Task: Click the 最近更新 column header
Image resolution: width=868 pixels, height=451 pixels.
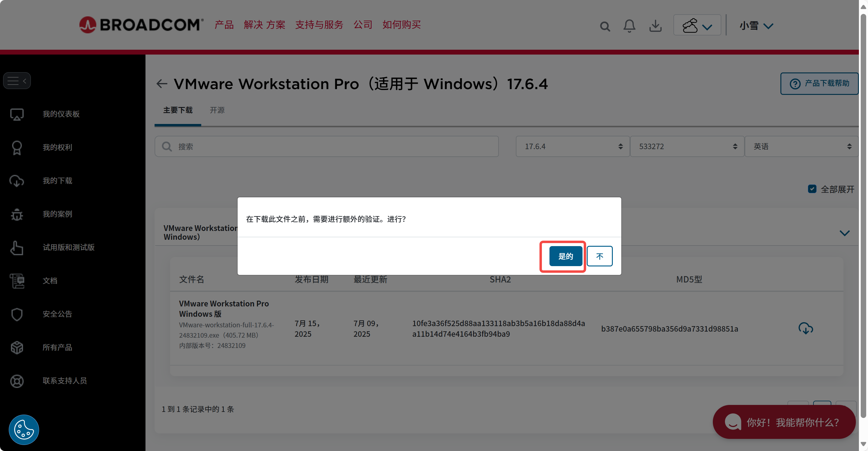Action: pyautogui.click(x=370, y=279)
